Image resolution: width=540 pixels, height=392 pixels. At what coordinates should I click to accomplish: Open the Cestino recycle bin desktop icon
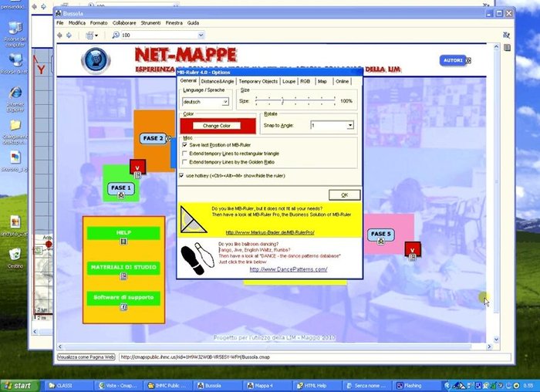[x=15, y=255]
